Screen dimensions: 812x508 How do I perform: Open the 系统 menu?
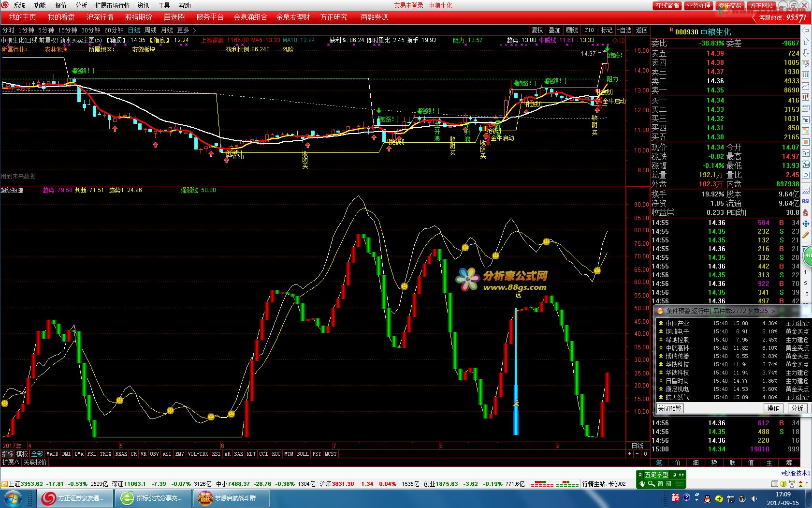[x=19, y=5]
